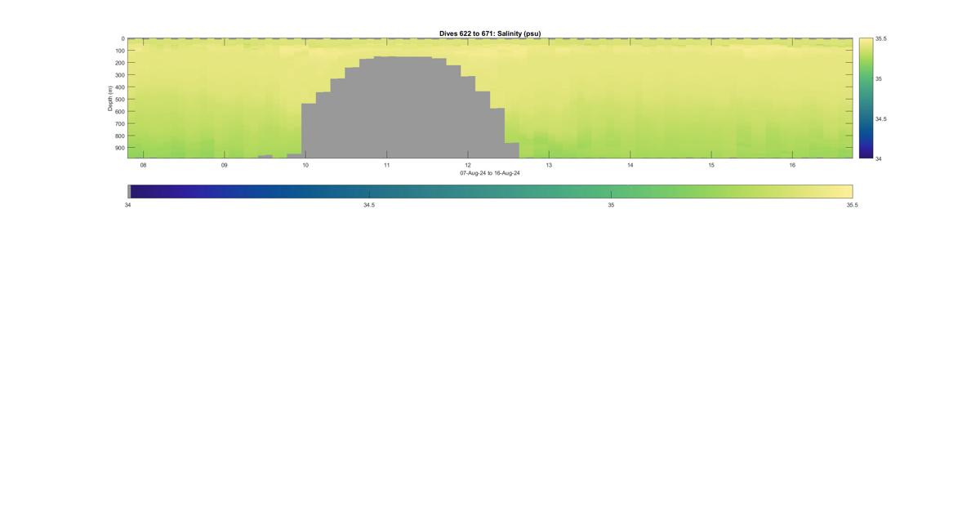This screenshot has height=508, width=980.
Task: Click the depth tick label '500'
Action: click(x=119, y=100)
